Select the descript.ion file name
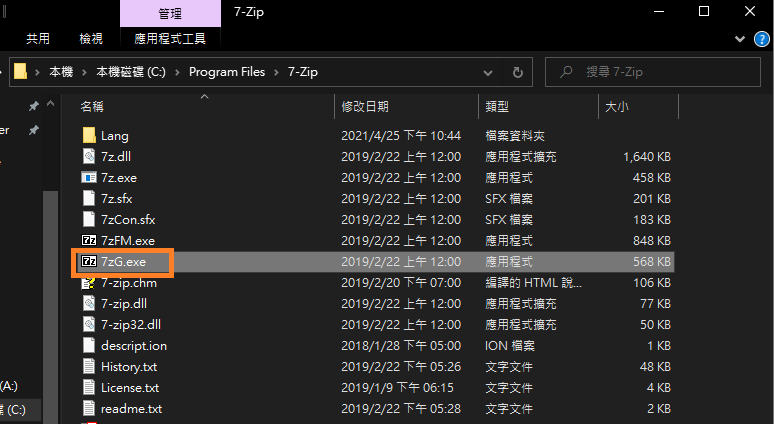Screen dimensions: 774x425 (134, 346)
